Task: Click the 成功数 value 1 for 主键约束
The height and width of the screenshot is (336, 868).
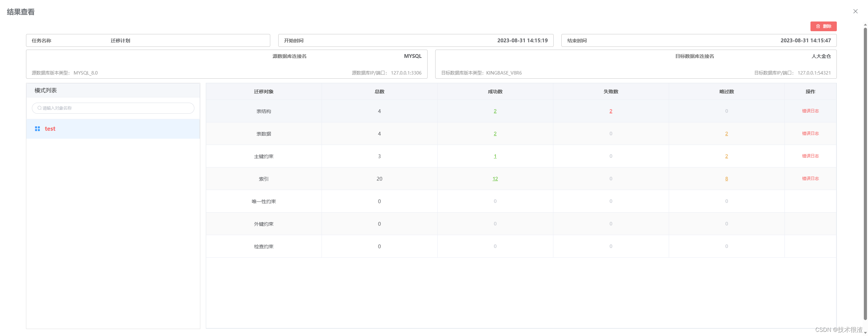Action: [x=495, y=156]
